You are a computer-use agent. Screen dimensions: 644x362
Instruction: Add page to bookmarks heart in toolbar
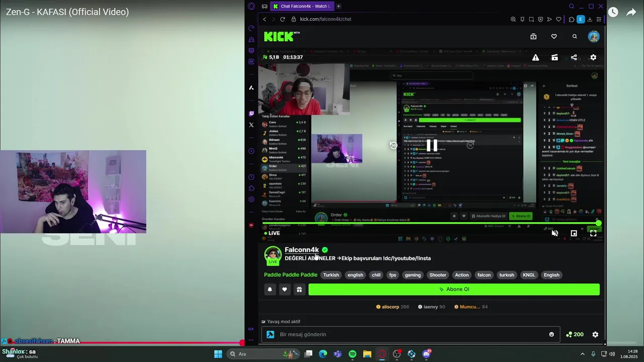[558, 19]
